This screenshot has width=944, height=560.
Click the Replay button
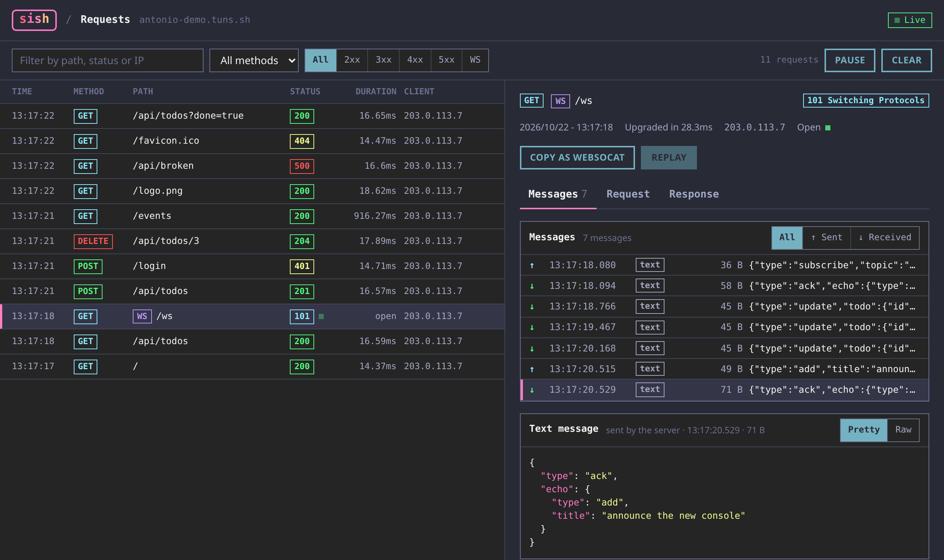coord(669,158)
